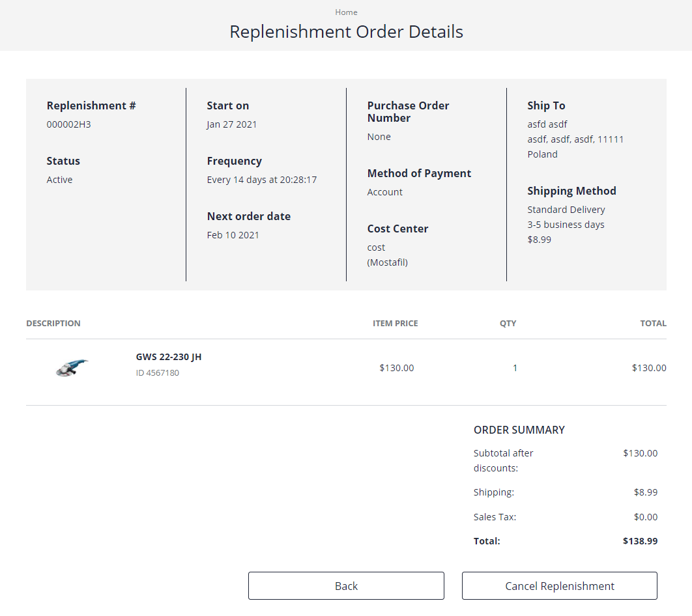Image resolution: width=692 pixels, height=616 pixels.
Task: Click the Back button
Action: tap(346, 585)
